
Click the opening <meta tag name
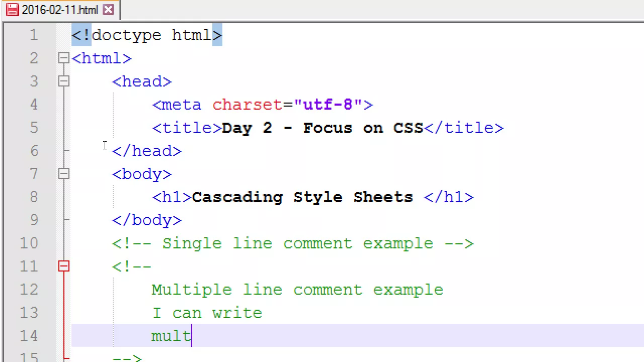[x=177, y=105]
